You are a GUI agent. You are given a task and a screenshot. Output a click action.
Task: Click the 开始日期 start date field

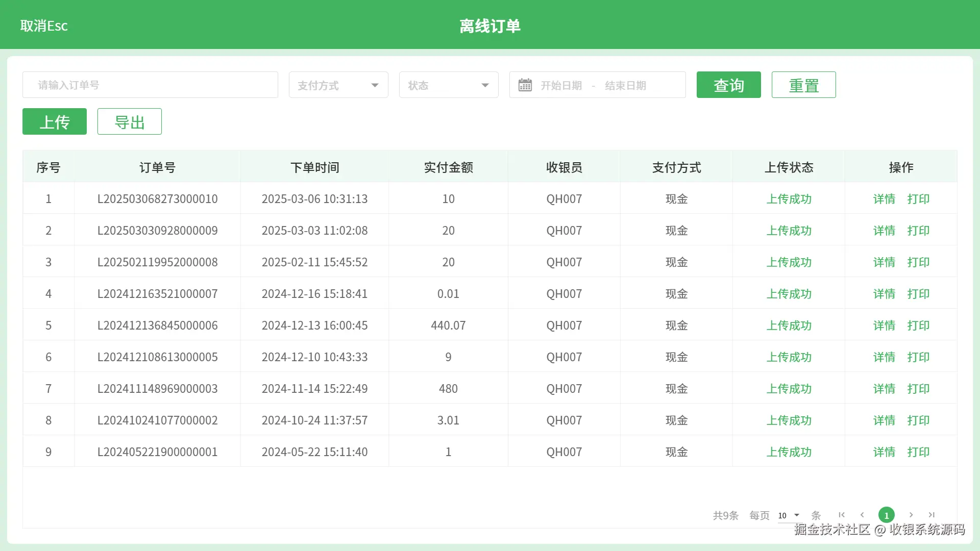point(561,85)
